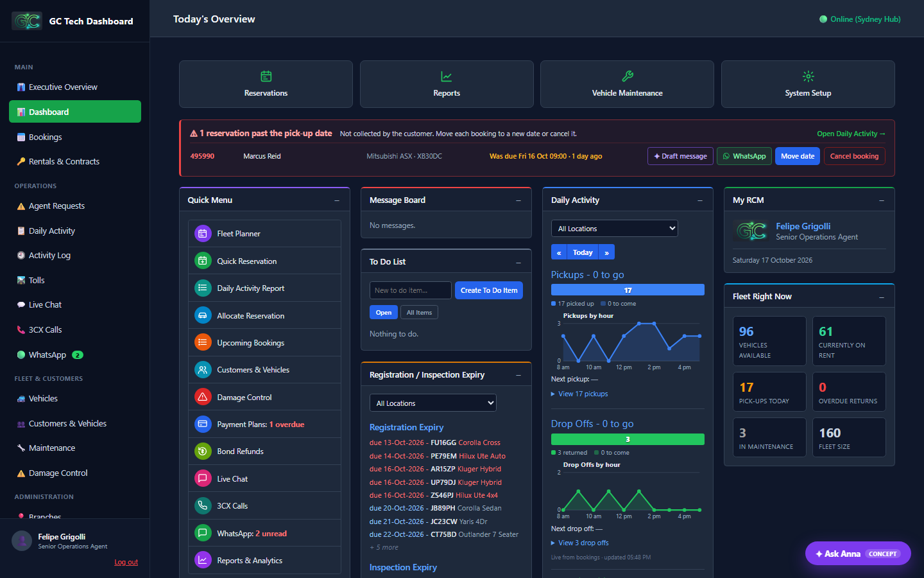
Task: Click Daily Activity Report list icon
Action: pyautogui.click(x=203, y=288)
